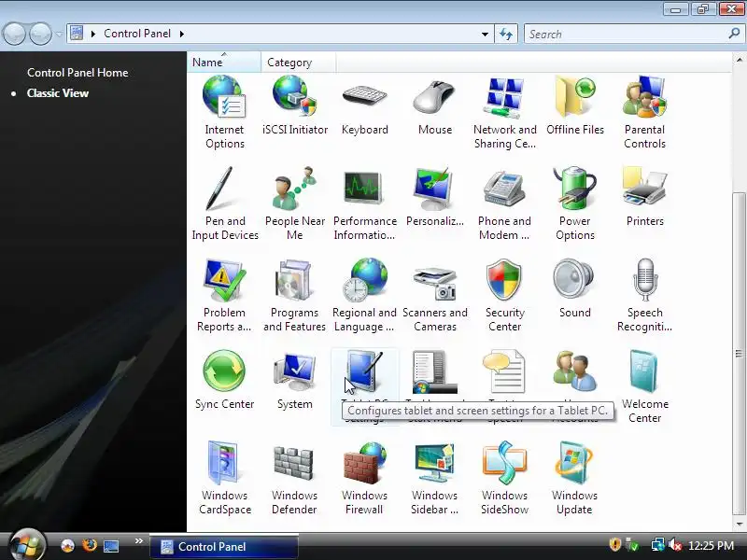Select Classic View link
This screenshot has width=747, height=560.
(58, 93)
